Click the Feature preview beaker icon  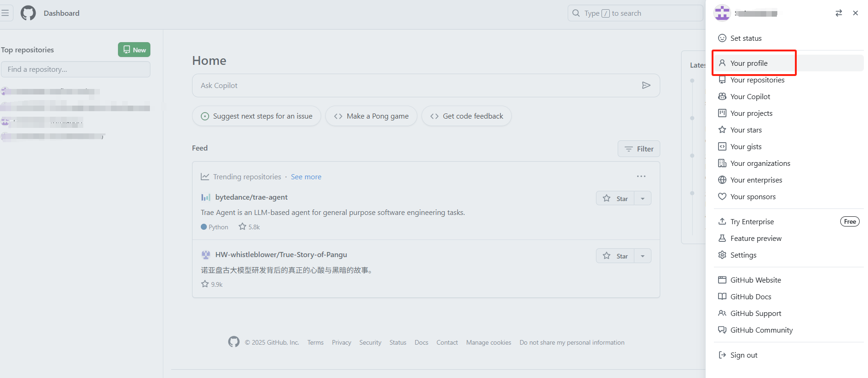tap(722, 238)
